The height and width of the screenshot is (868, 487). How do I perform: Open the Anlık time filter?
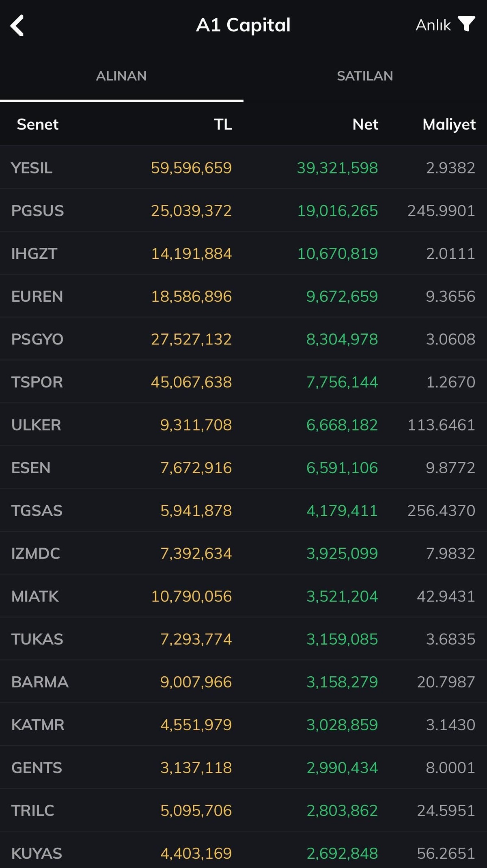coord(433,25)
